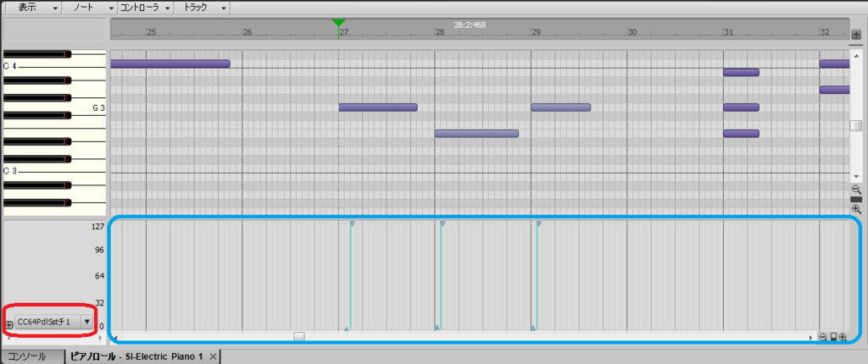Click the G 3 piano key label
868x364 pixels.
tap(98, 108)
